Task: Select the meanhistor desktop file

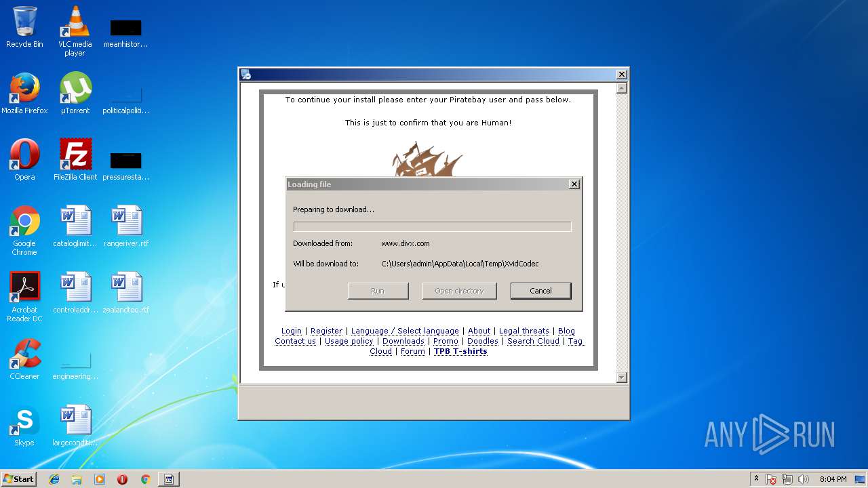Action: pyautogui.click(x=126, y=33)
